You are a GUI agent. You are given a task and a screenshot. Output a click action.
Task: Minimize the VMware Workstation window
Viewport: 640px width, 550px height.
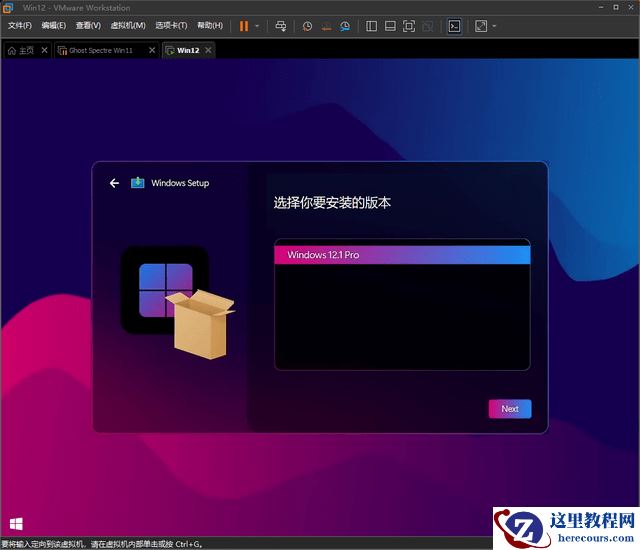point(601,7)
